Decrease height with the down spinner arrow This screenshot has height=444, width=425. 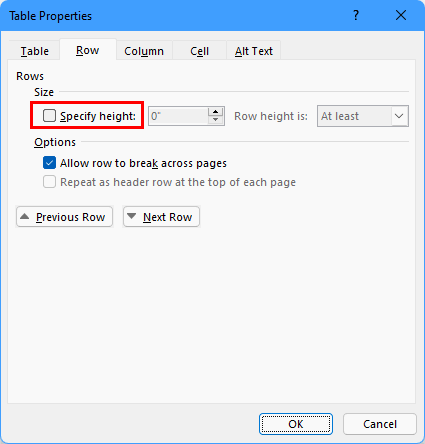pos(216,120)
